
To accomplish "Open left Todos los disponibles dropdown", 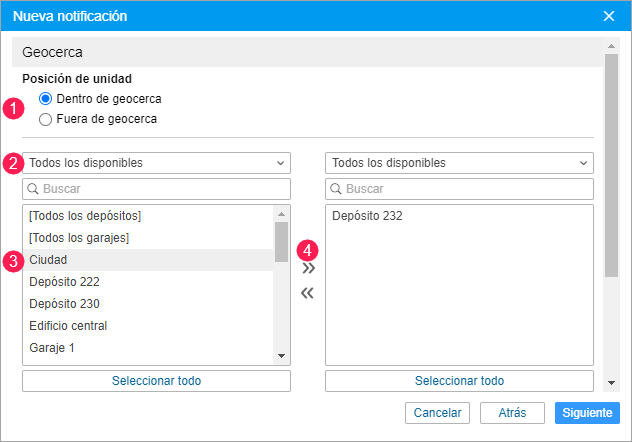I will 156,163.
